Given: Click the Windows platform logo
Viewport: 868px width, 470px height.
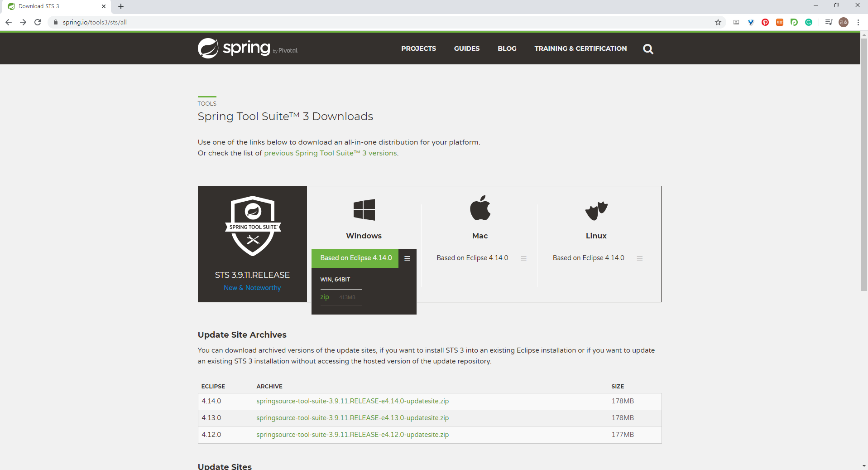Looking at the screenshot, I should pyautogui.click(x=364, y=210).
